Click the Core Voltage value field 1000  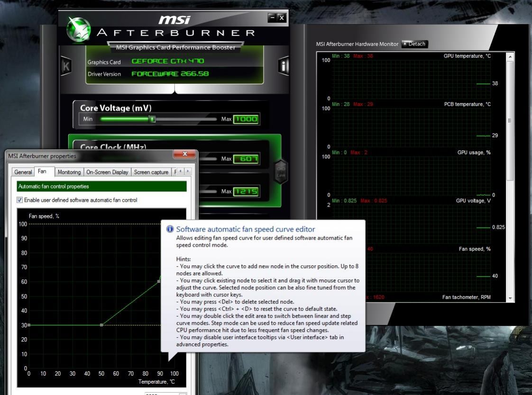tap(246, 119)
